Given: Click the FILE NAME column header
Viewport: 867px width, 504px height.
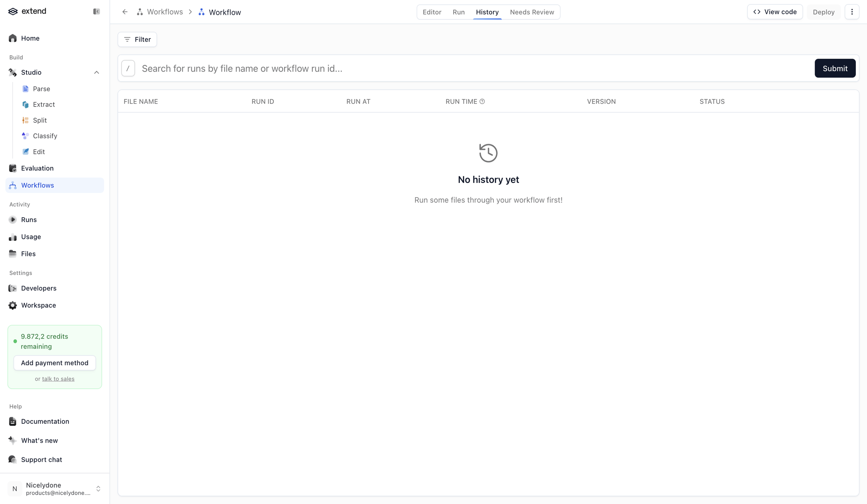Looking at the screenshot, I should pyautogui.click(x=141, y=102).
